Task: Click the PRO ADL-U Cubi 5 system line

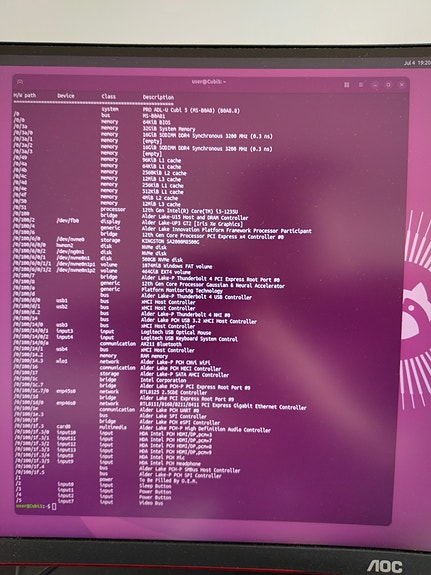Action: tap(191, 110)
